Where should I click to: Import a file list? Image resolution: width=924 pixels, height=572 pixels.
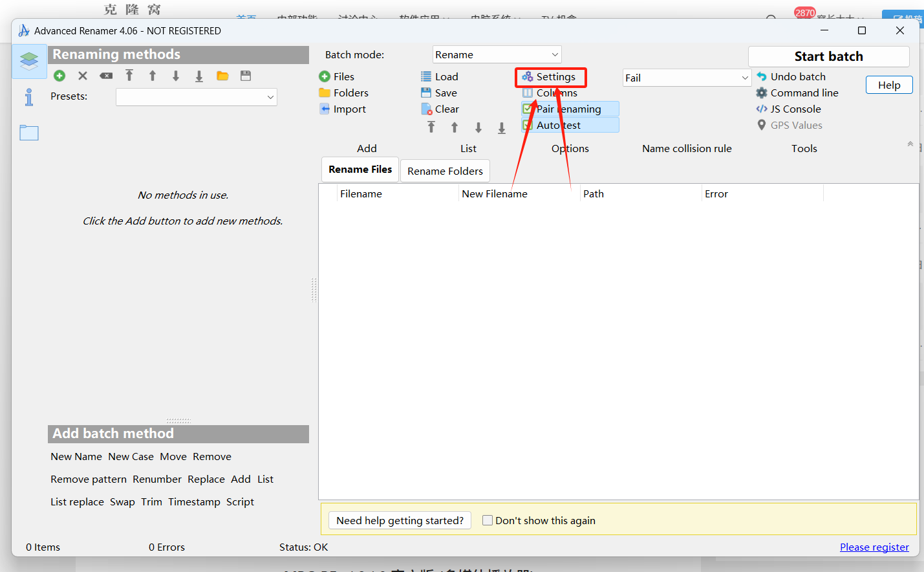click(343, 109)
